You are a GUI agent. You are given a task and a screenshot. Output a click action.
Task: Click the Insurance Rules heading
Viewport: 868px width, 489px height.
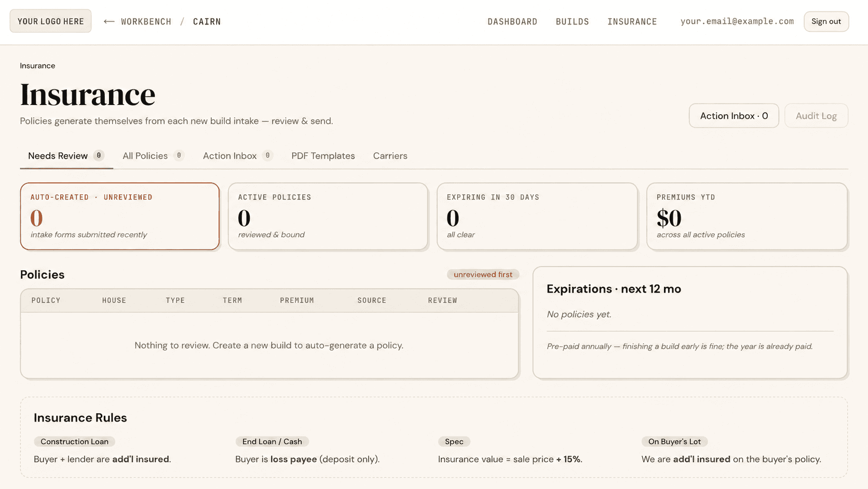point(80,418)
